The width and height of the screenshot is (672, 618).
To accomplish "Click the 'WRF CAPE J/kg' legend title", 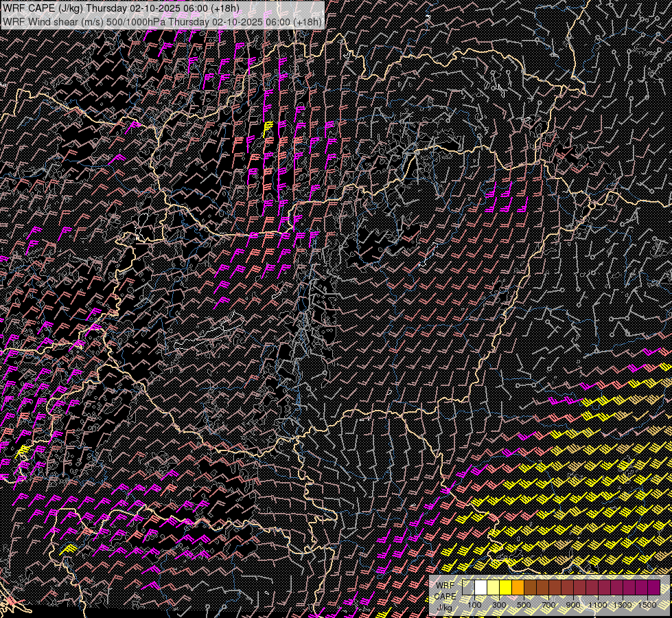I will (x=445, y=596).
